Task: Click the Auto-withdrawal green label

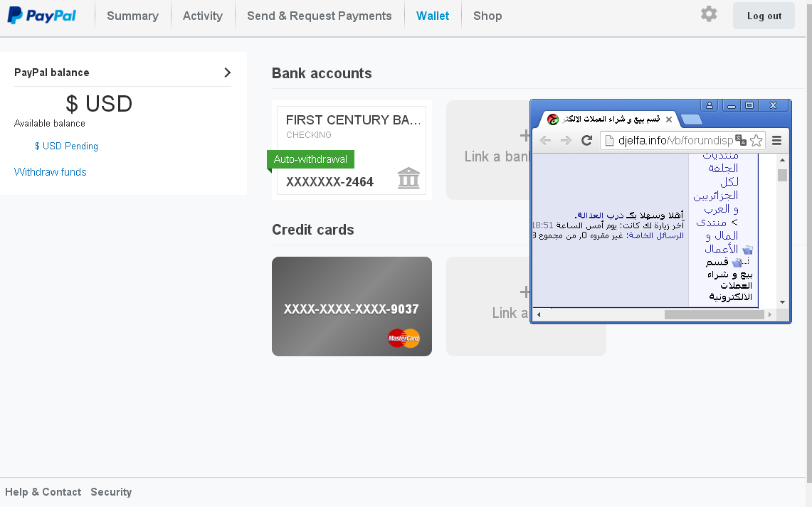Action: tap(310, 159)
